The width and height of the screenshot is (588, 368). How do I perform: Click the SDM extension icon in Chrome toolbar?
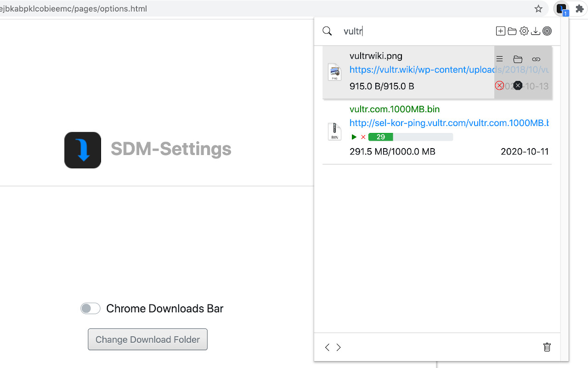(561, 9)
